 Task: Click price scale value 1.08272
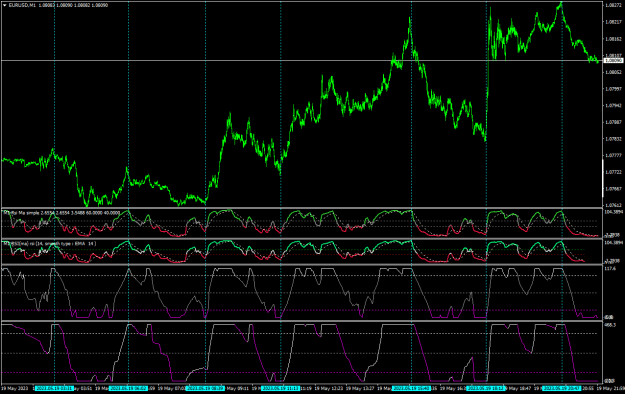(x=613, y=5)
